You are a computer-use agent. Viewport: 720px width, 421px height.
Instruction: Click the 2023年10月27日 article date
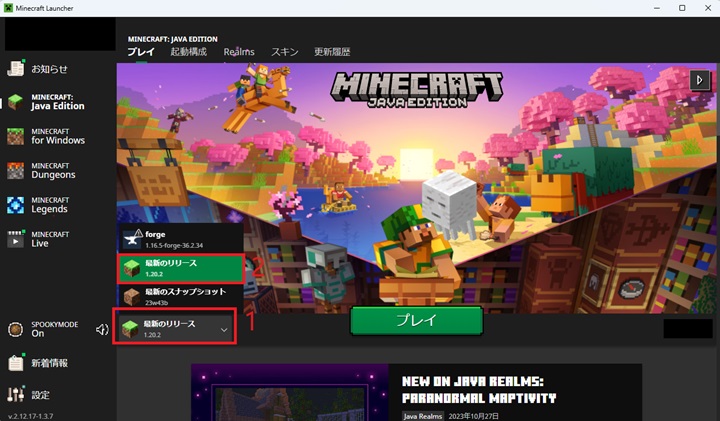(x=473, y=416)
